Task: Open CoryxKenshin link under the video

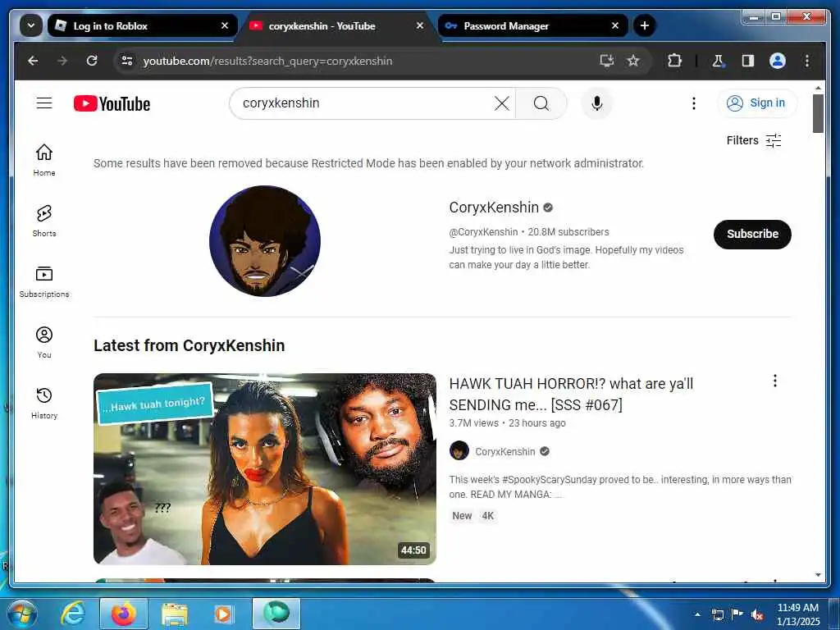Action: tap(505, 452)
